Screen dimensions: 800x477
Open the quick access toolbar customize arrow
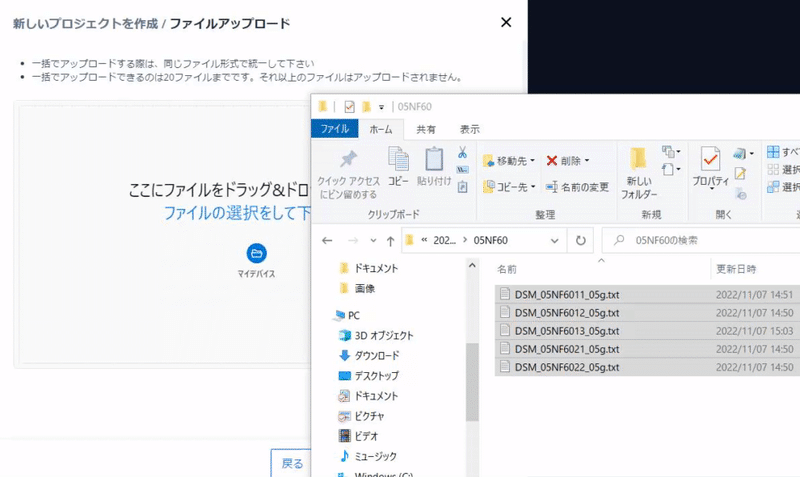point(381,107)
